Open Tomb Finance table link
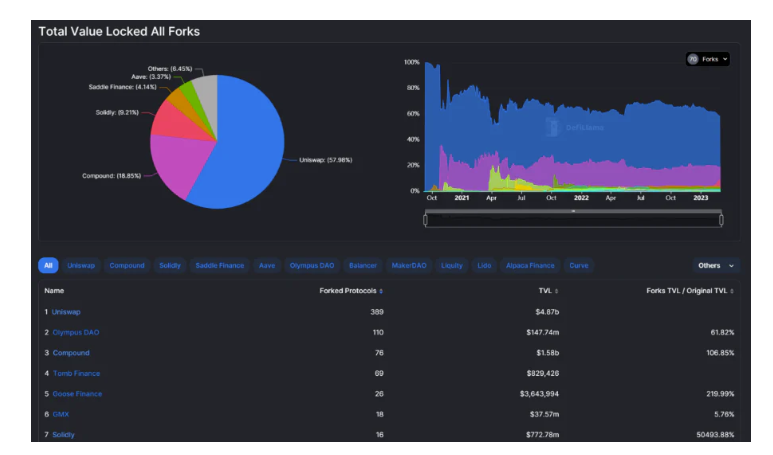Image resolution: width=773 pixels, height=455 pixels. click(76, 374)
